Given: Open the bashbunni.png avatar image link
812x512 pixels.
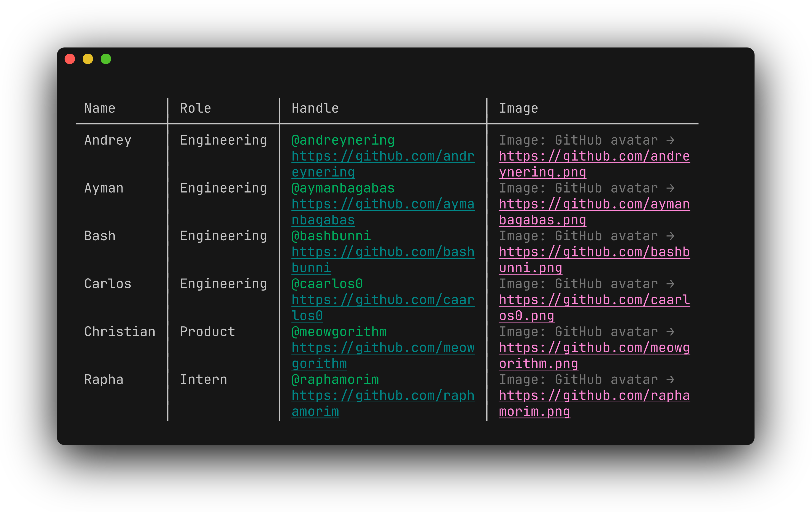Looking at the screenshot, I should click(x=594, y=260).
